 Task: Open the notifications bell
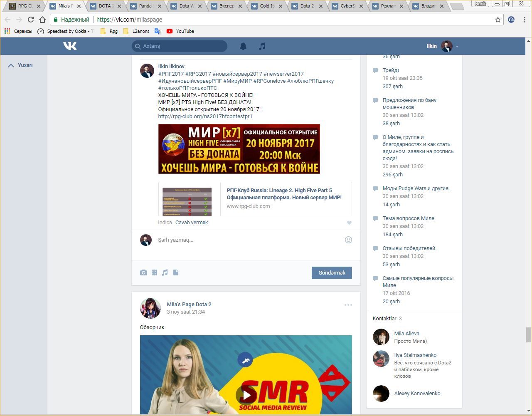[x=243, y=46]
